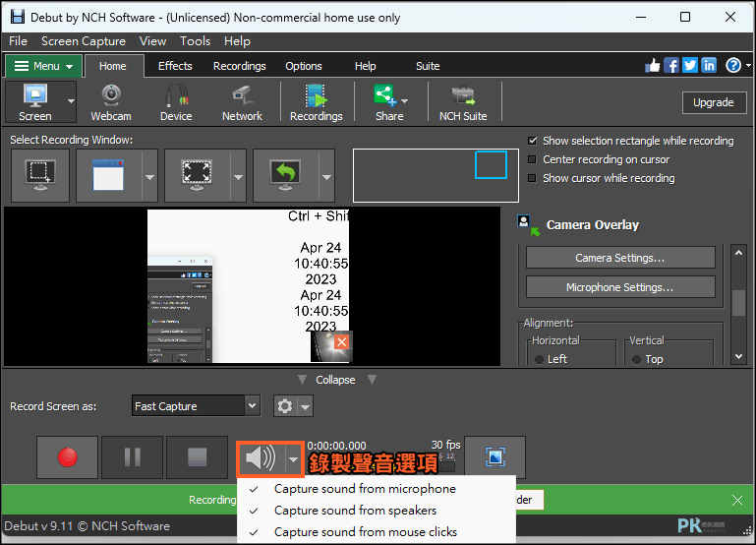Open the blue help question mark icon

point(733,65)
